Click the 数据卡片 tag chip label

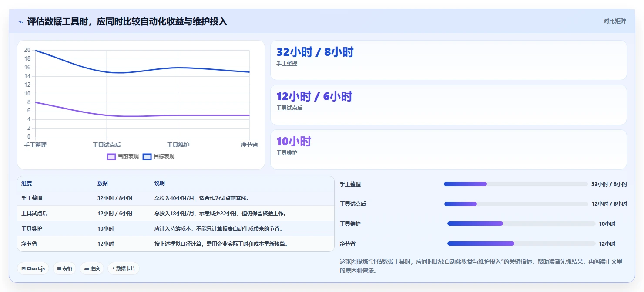coord(126,269)
